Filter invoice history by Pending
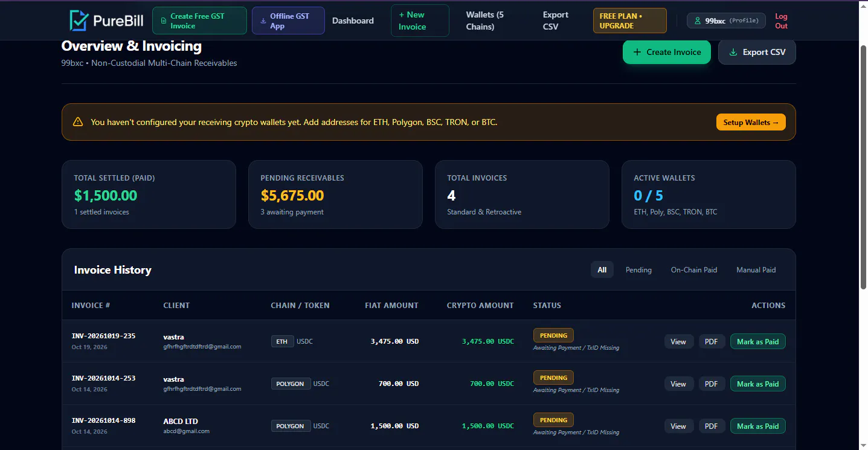This screenshot has width=868, height=450. pyautogui.click(x=638, y=269)
